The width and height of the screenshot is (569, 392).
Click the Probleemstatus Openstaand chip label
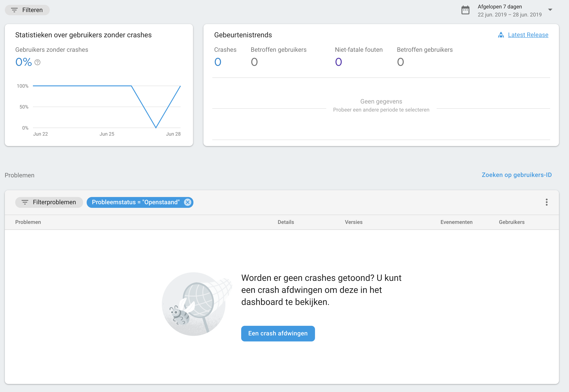(136, 202)
